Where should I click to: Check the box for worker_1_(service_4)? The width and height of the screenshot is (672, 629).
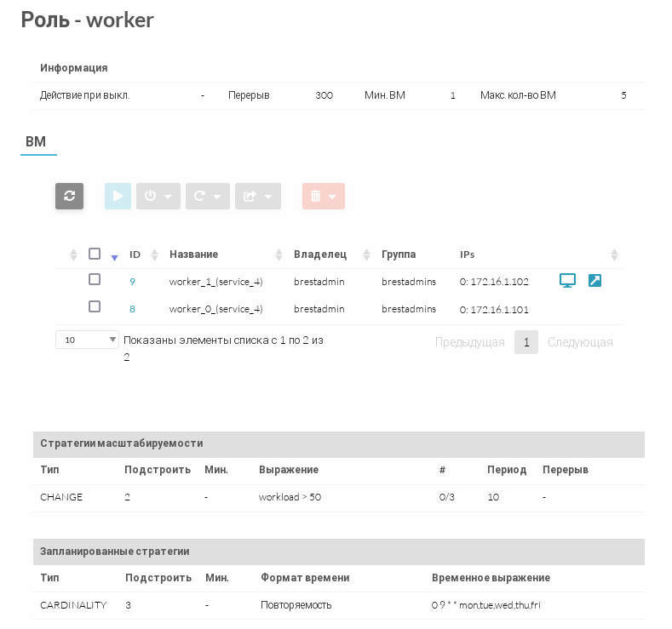click(x=95, y=279)
